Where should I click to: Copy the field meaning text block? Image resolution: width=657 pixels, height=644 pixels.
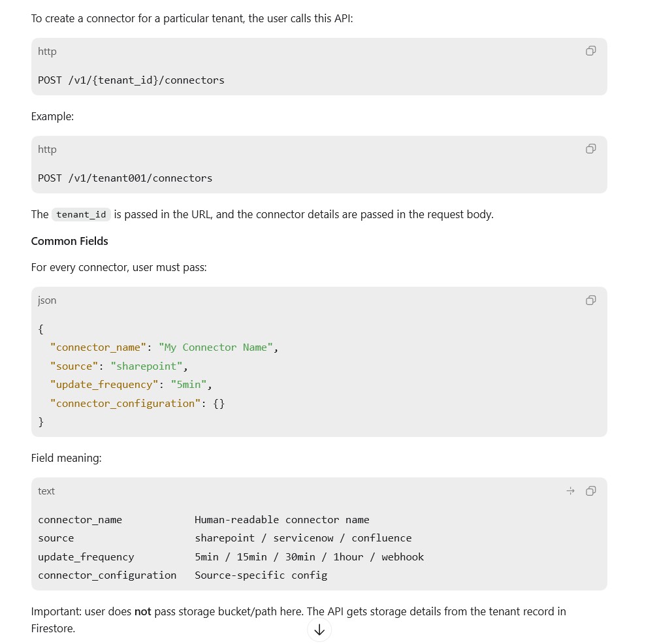pos(591,491)
